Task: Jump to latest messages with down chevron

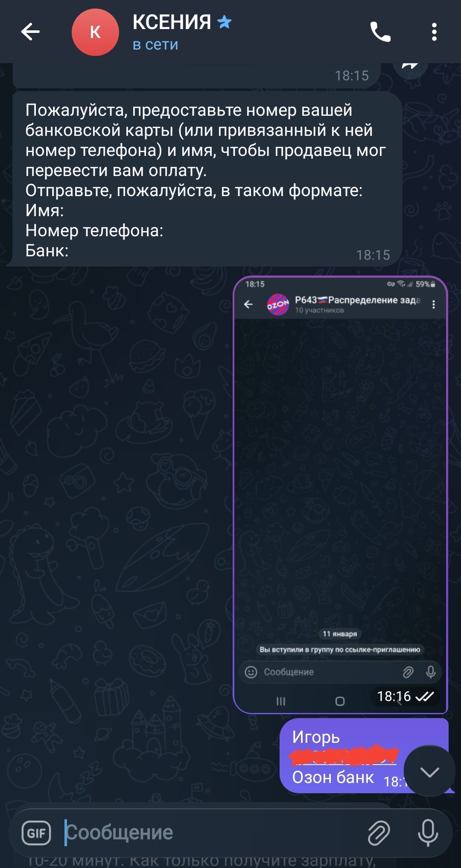Action: pos(429,771)
